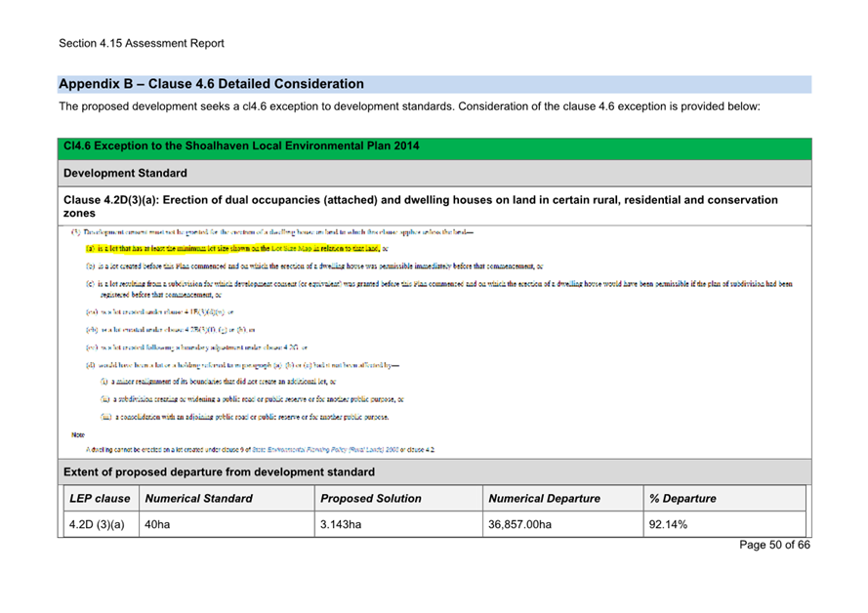This screenshot has width=868, height=613.
Task: Click the 'Page 50 of 66' footer
Action: click(x=775, y=545)
